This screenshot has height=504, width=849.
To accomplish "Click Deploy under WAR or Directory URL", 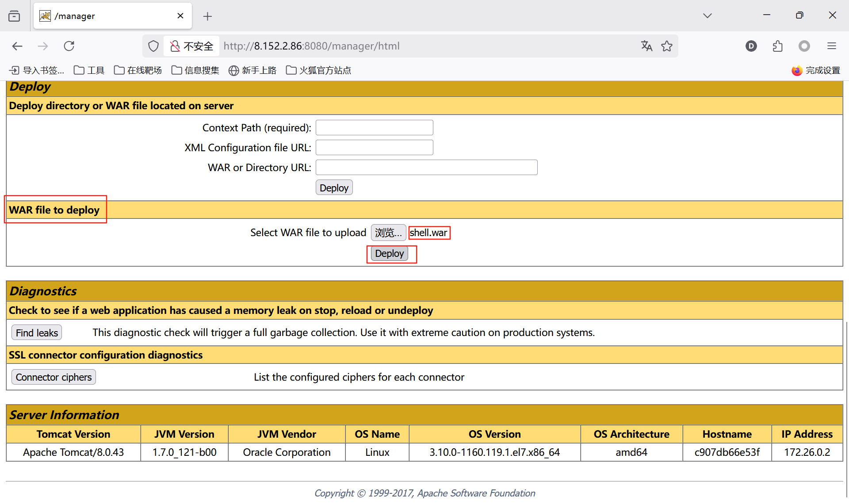I will 334,188.
